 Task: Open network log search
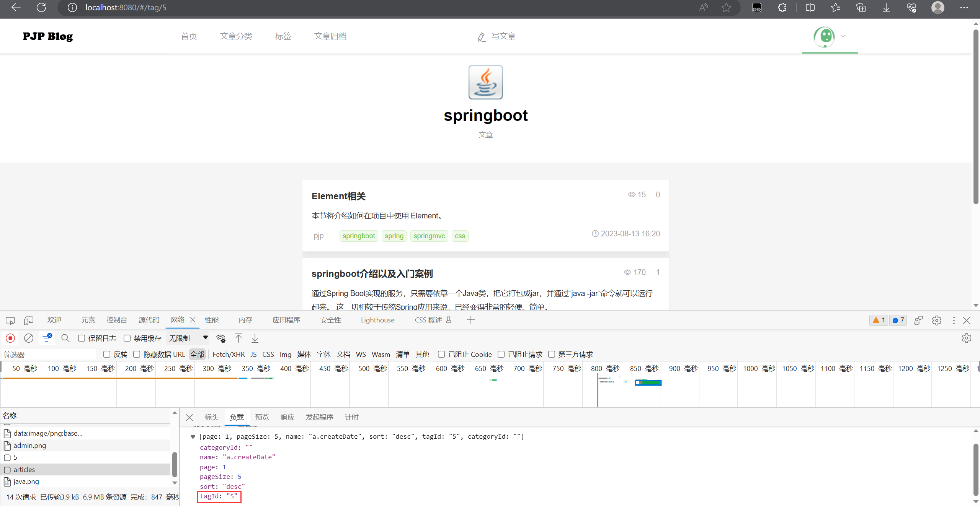click(x=65, y=338)
